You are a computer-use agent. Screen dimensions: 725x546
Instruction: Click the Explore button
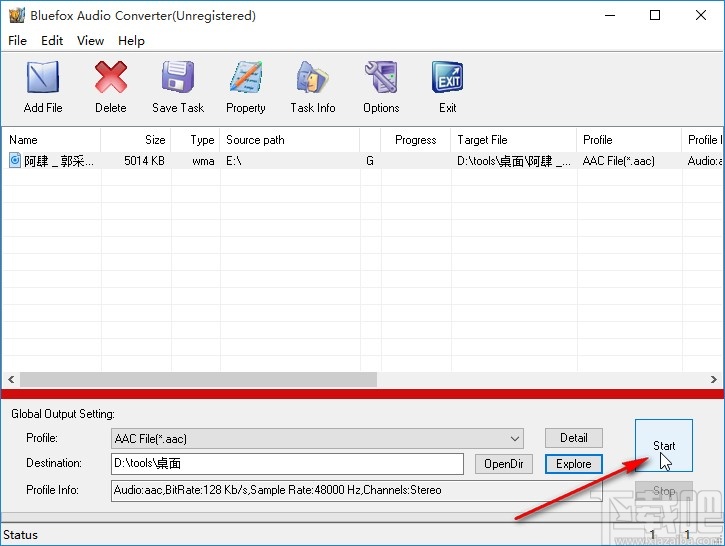tap(574, 464)
